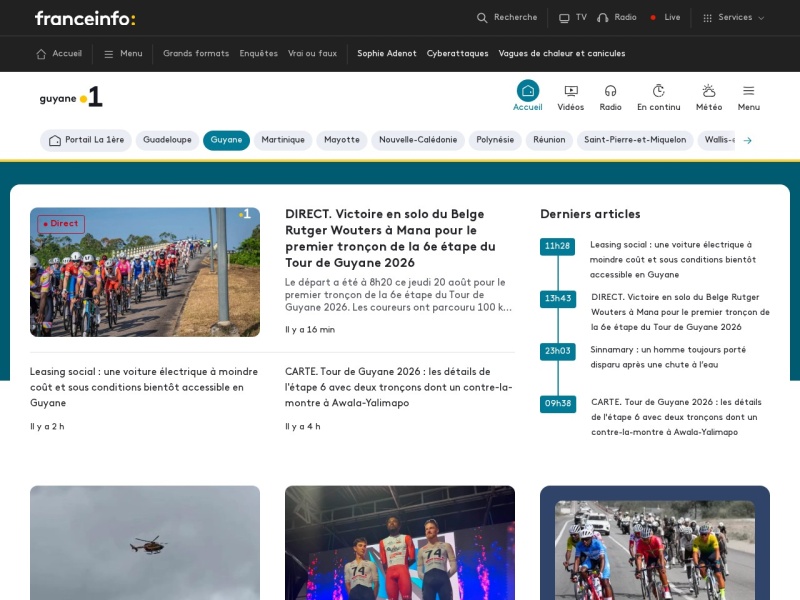Select the Martinique region pill

tap(283, 140)
